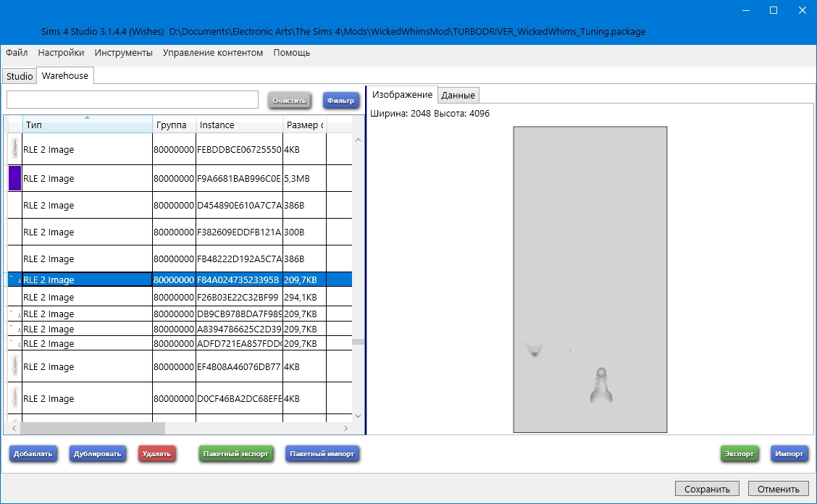Select row with instance DB9CB978BDA7F989
The width and height of the screenshot is (817, 504).
(x=180, y=314)
